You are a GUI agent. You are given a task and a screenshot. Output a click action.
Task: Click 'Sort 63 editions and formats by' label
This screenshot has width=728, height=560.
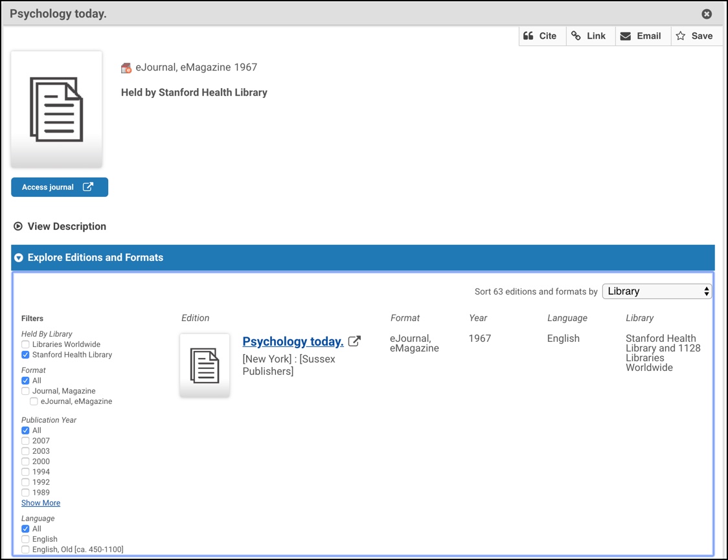536,291
